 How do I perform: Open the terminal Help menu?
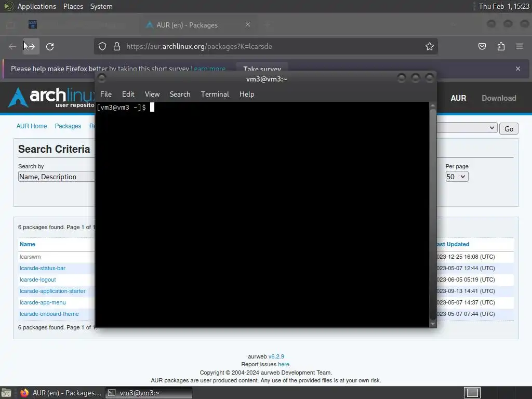point(247,95)
